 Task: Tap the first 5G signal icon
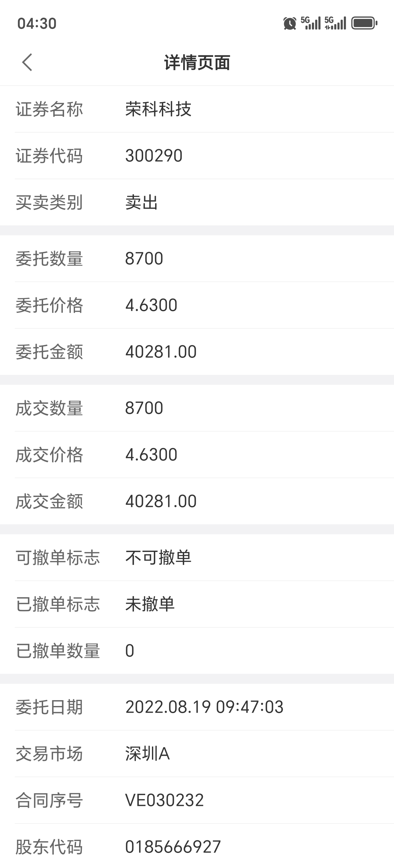click(310, 23)
